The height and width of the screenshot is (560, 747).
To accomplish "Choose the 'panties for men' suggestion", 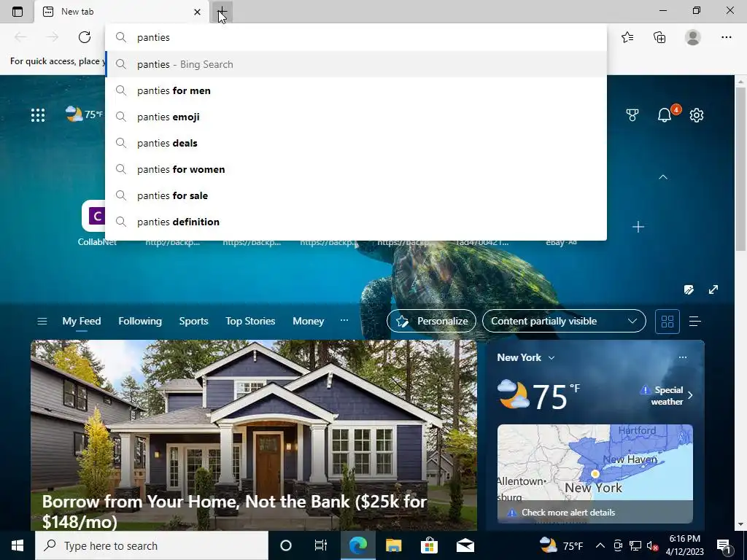I will point(356,90).
